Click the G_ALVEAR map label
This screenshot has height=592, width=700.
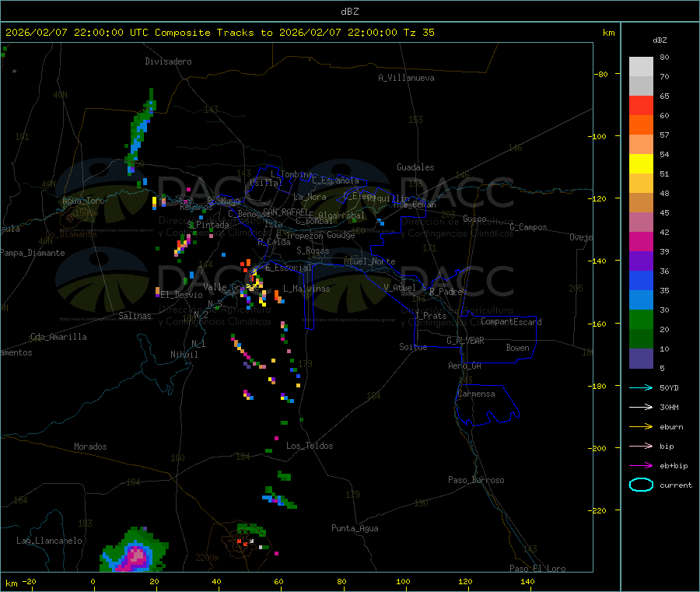(x=465, y=341)
